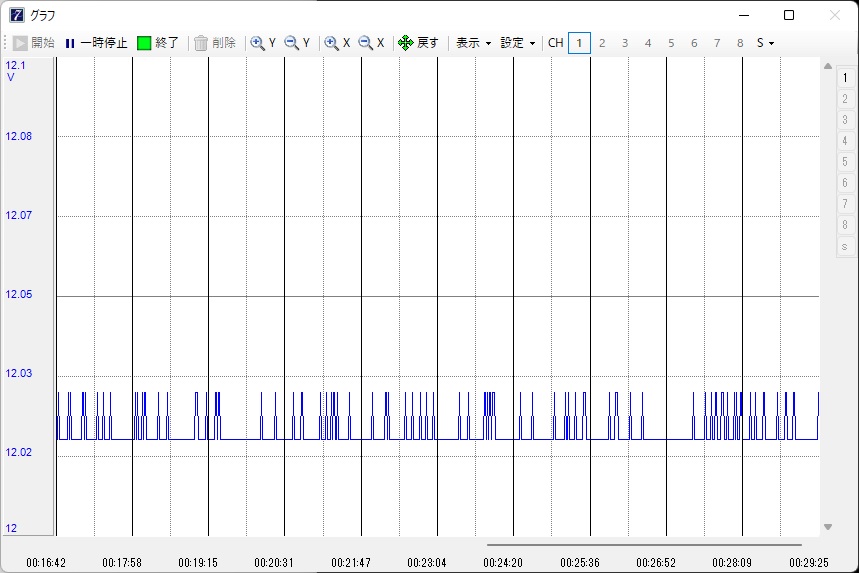Click the vertical scroll down arrow
The image size is (859, 573).
[x=827, y=527]
